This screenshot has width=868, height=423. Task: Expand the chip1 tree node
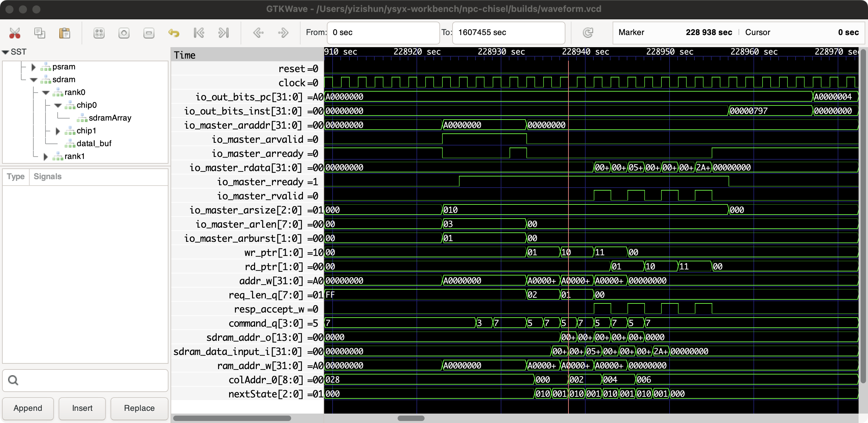(58, 131)
